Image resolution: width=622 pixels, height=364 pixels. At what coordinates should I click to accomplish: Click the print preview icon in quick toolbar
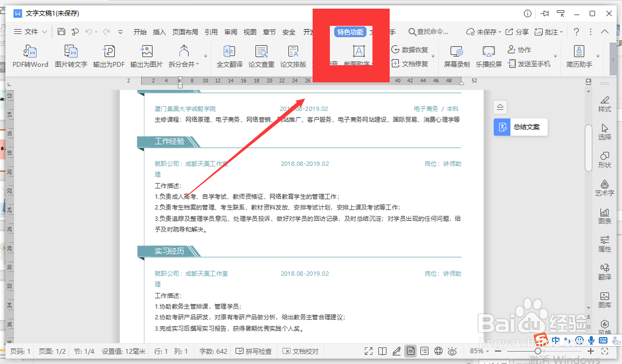pyautogui.click(x=74, y=32)
